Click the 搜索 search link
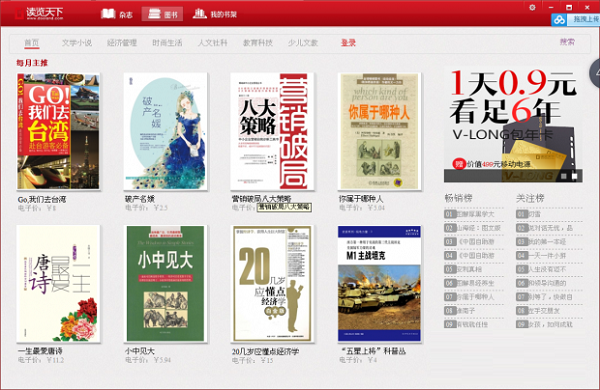 point(567,42)
